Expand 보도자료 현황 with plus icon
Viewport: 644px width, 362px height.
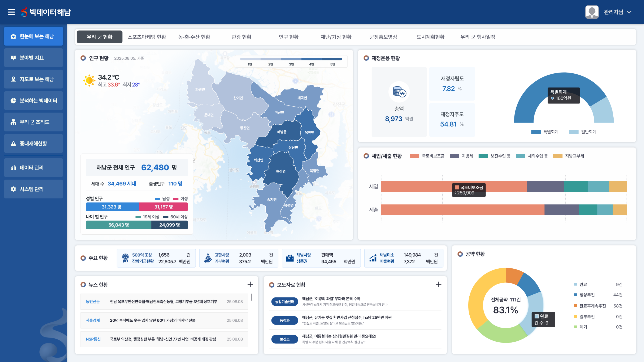(439, 284)
